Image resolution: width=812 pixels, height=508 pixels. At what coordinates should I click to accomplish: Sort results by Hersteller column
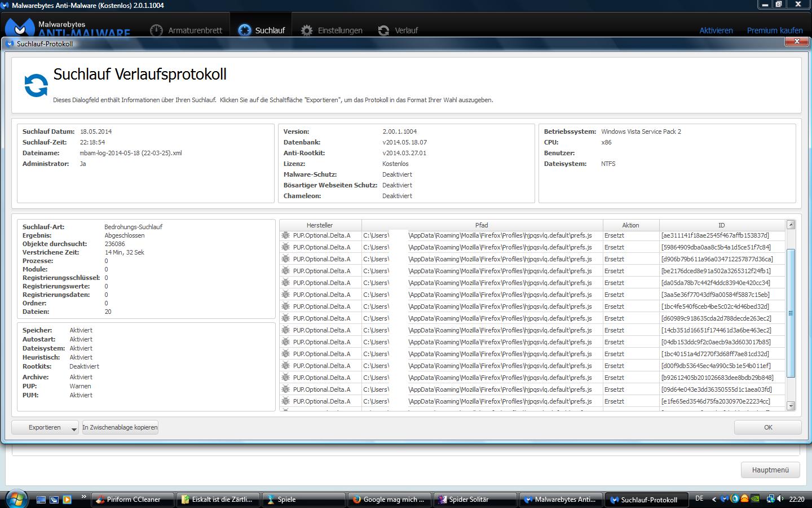click(320, 225)
